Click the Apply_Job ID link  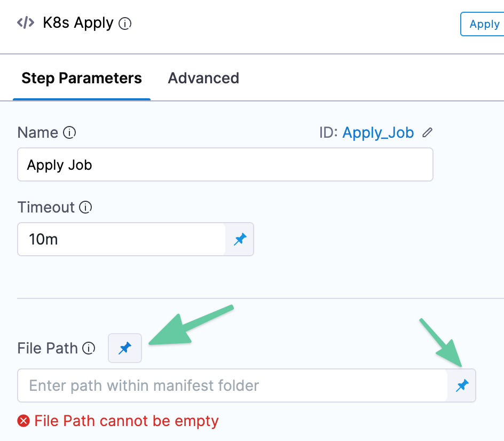(378, 133)
